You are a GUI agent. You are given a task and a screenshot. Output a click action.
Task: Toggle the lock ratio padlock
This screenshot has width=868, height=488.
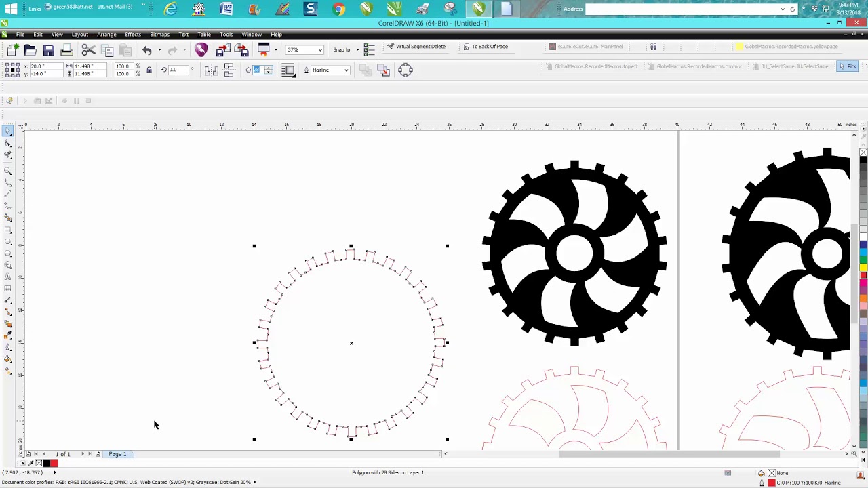pyautogui.click(x=149, y=70)
